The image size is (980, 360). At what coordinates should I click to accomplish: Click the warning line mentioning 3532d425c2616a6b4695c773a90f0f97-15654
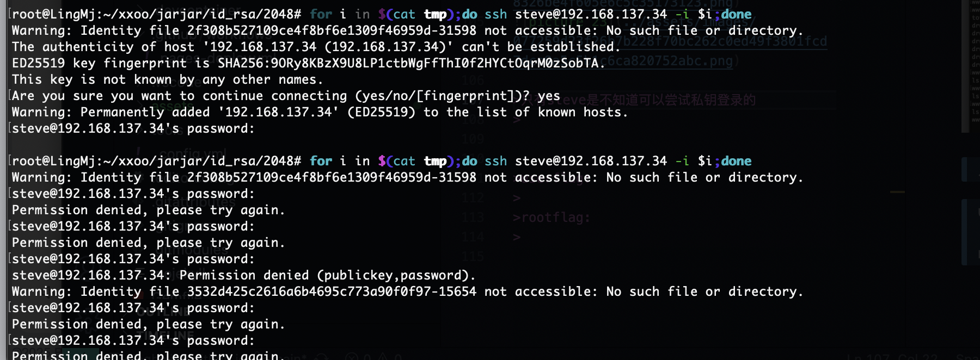[407, 292]
